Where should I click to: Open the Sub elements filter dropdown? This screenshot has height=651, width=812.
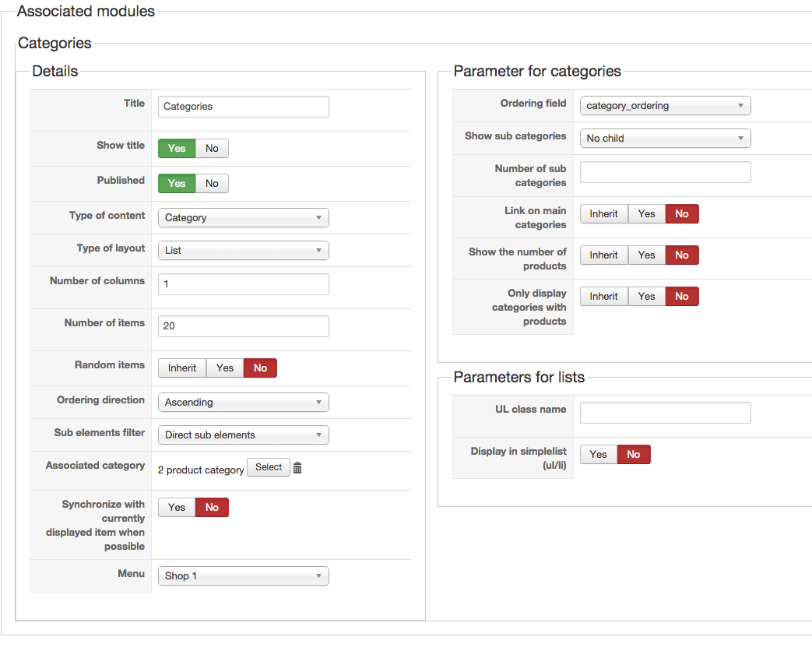[243, 435]
